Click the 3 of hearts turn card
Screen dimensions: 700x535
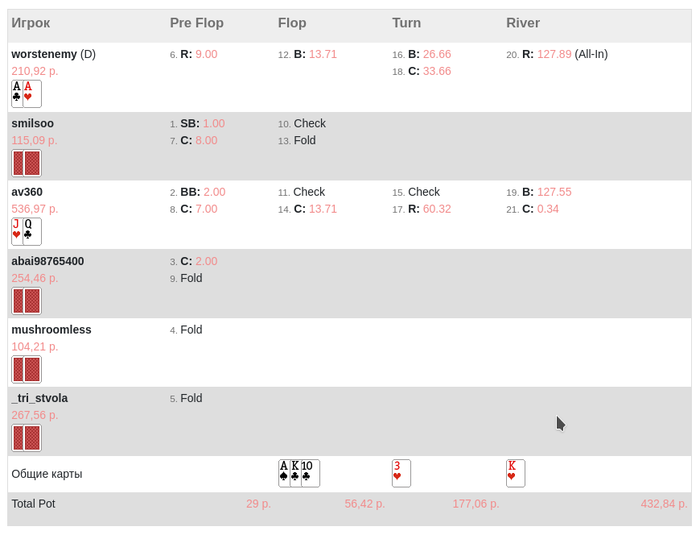(x=401, y=473)
